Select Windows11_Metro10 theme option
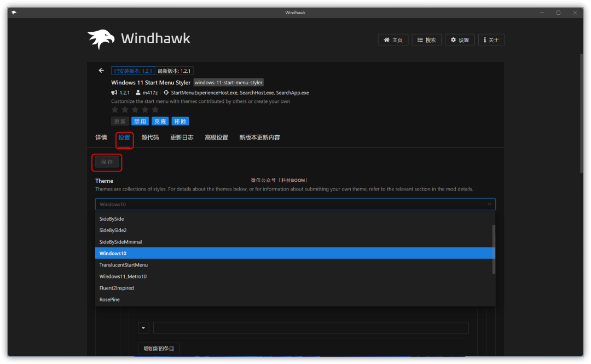Image resolution: width=591 pixels, height=364 pixels. click(295, 276)
